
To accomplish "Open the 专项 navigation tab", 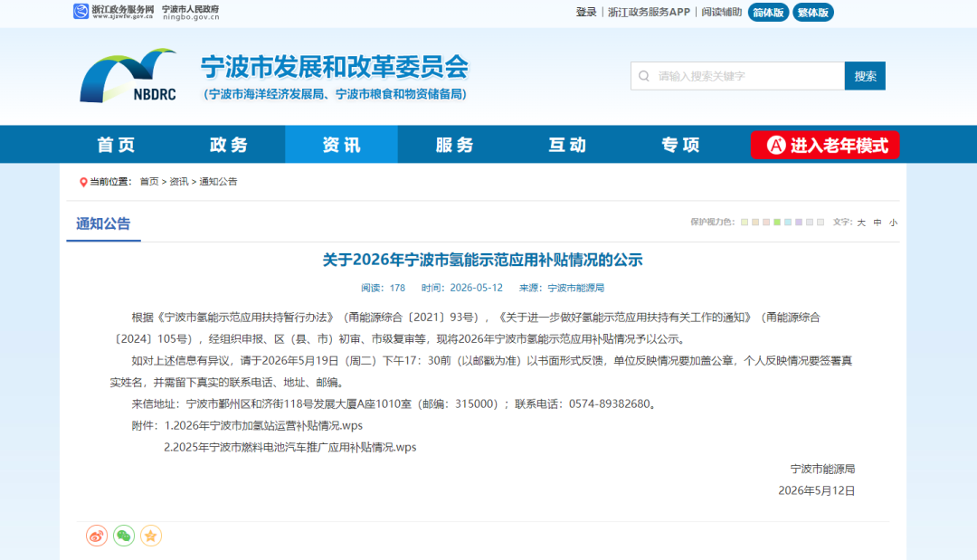I will pos(680,145).
